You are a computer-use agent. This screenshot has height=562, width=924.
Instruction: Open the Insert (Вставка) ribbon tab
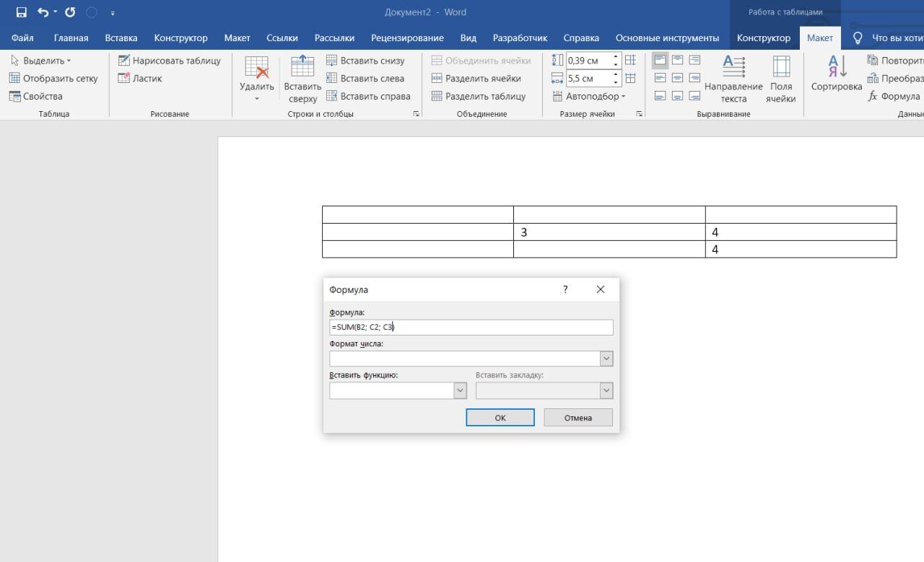click(121, 38)
